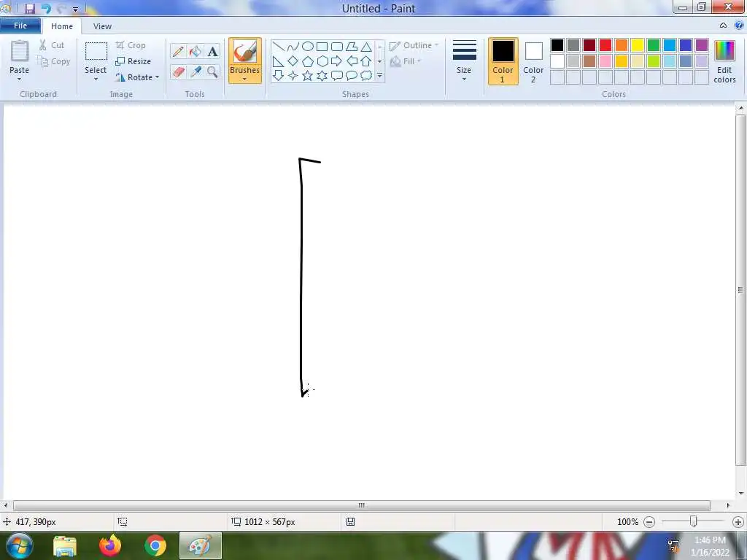This screenshot has width=747, height=560.
Task: Click the Save icon in title bar
Action: click(30, 8)
